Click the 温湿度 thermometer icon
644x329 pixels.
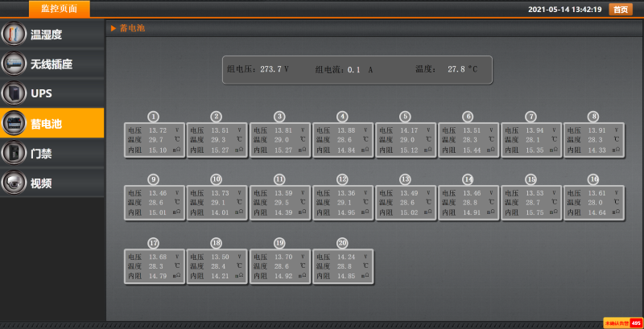13,34
